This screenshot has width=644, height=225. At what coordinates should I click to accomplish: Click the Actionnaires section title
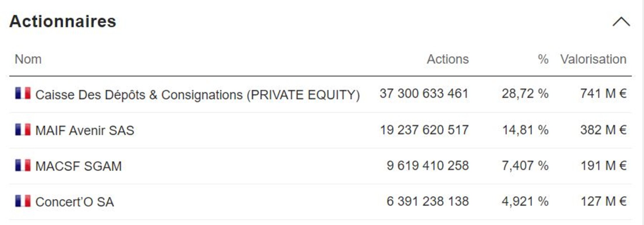[x=63, y=21]
